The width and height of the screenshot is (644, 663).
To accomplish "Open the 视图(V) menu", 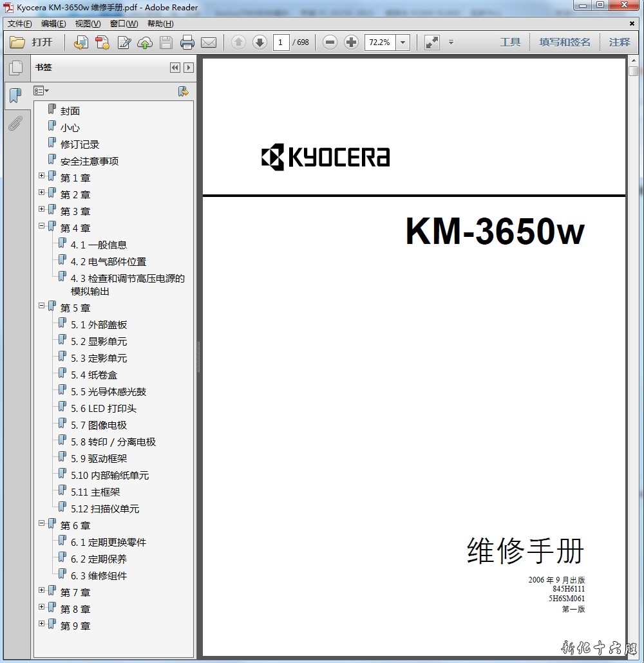I will coord(88,24).
